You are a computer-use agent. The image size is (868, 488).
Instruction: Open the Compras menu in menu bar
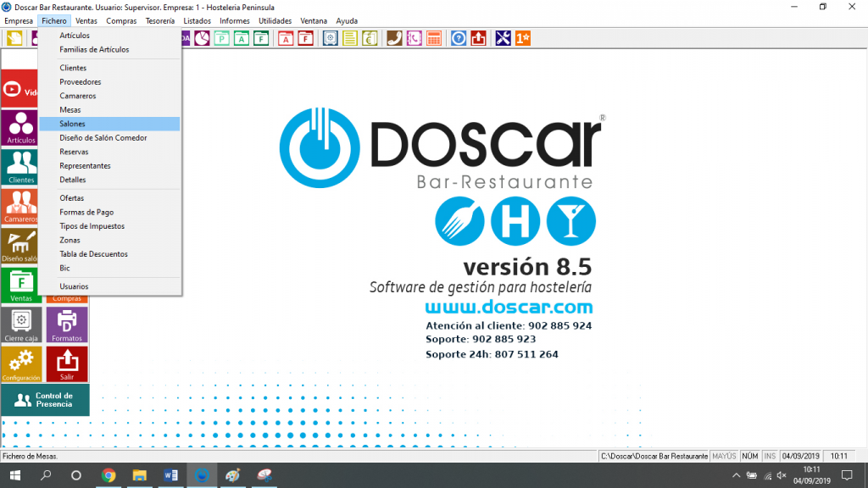(x=121, y=20)
